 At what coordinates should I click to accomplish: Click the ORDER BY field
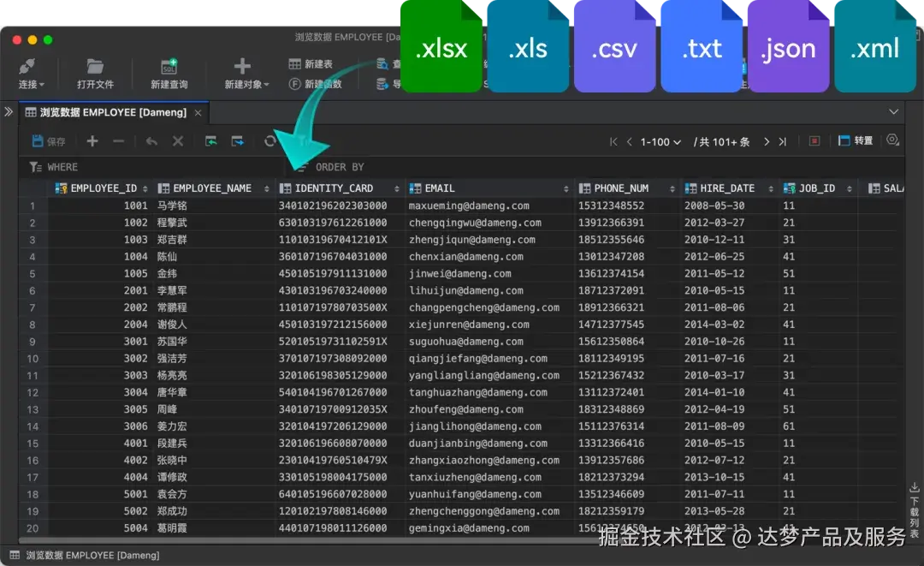[x=595, y=168]
